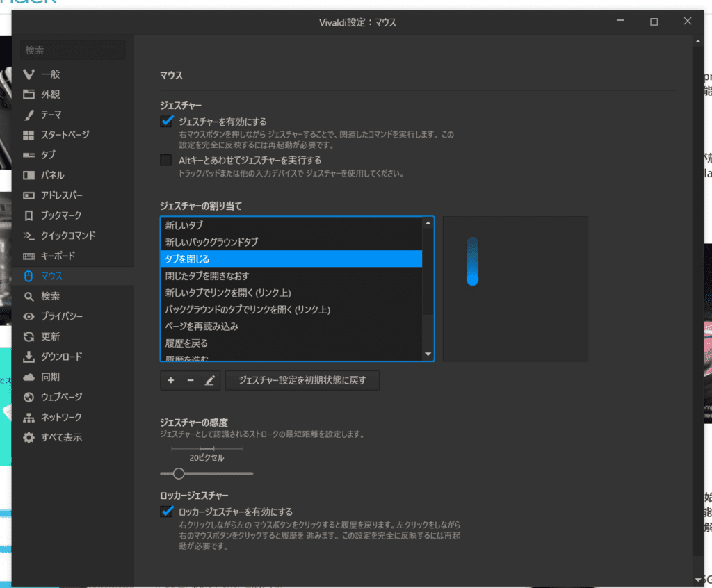Click the 更新 refresh icon
This screenshot has width=712, height=588.
(29, 336)
